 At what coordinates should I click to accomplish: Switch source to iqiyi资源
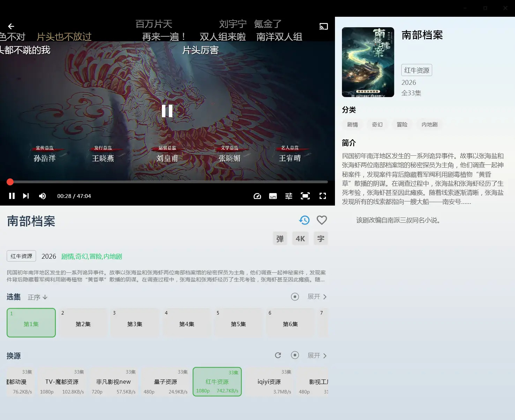(x=269, y=382)
